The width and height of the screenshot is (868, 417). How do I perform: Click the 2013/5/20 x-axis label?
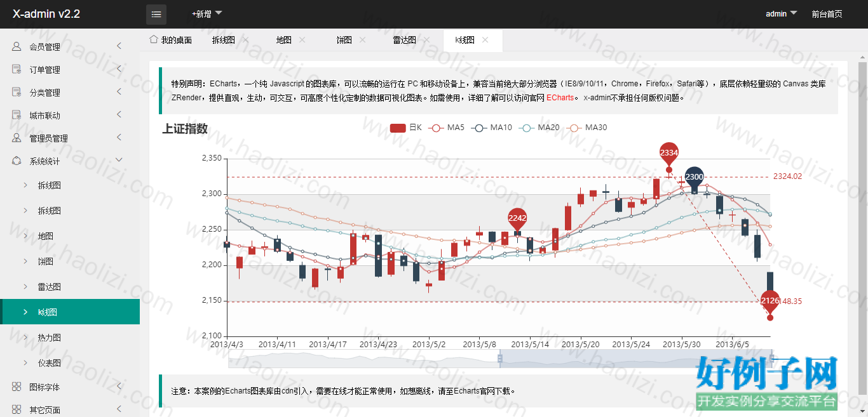[581, 345]
